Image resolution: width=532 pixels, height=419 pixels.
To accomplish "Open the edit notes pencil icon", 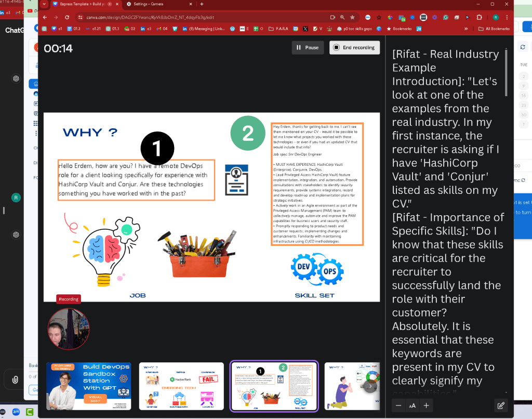I will 501,405.
